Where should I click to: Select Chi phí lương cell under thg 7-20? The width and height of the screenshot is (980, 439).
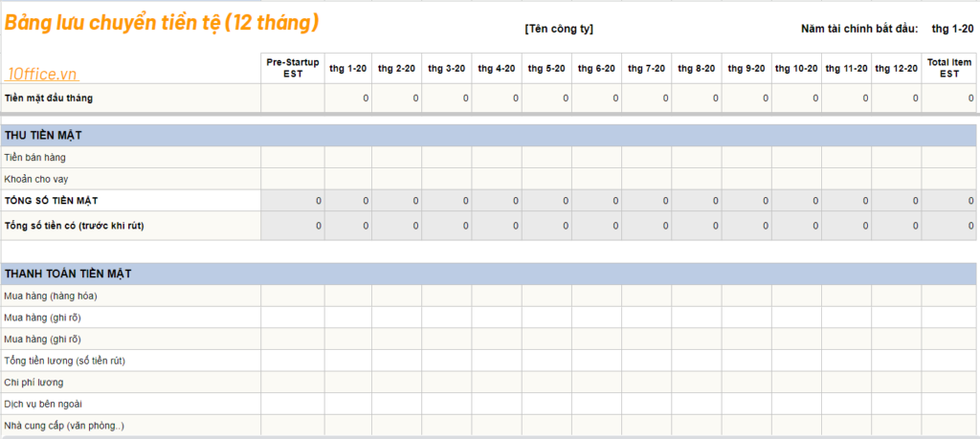click(x=646, y=383)
